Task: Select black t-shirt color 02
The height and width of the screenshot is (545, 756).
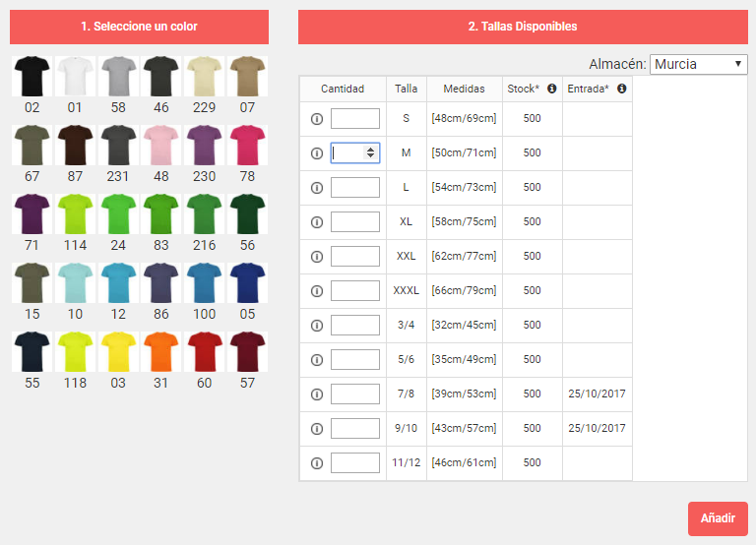Action: 31,76
